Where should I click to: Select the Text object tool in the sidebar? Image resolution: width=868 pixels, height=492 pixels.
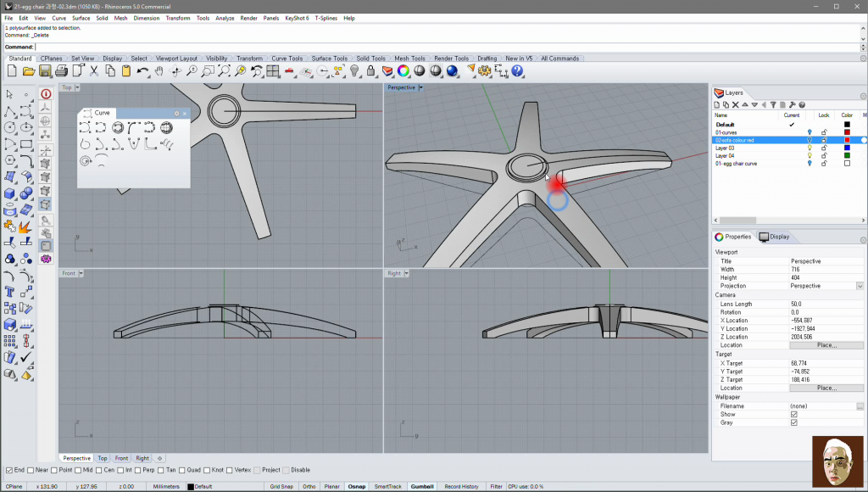9,292
